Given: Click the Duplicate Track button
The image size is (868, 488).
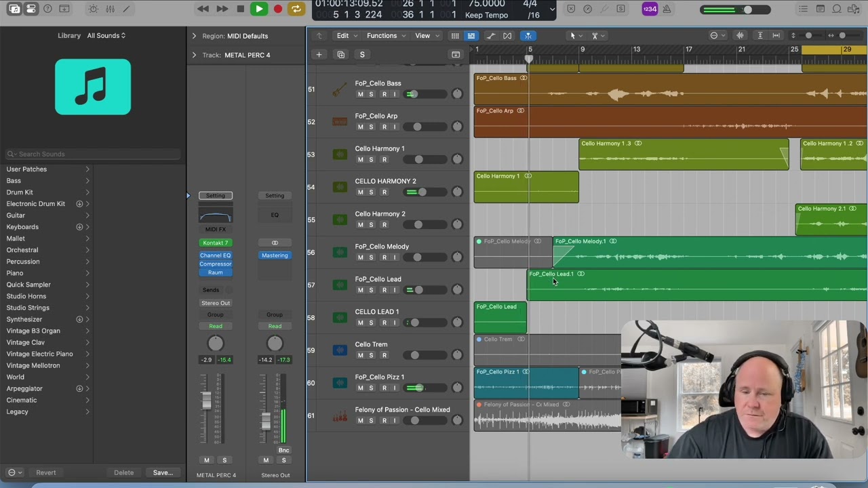Looking at the screenshot, I should [341, 54].
